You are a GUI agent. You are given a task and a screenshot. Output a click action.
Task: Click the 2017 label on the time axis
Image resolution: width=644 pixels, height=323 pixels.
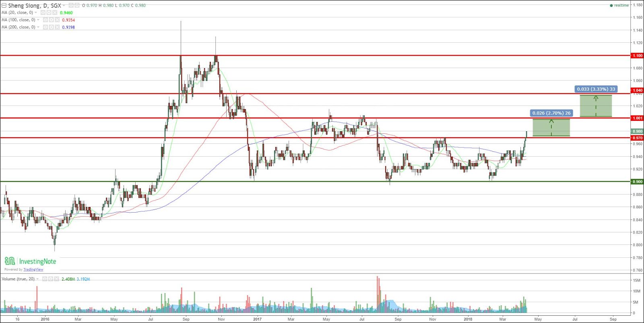pyautogui.click(x=257, y=319)
